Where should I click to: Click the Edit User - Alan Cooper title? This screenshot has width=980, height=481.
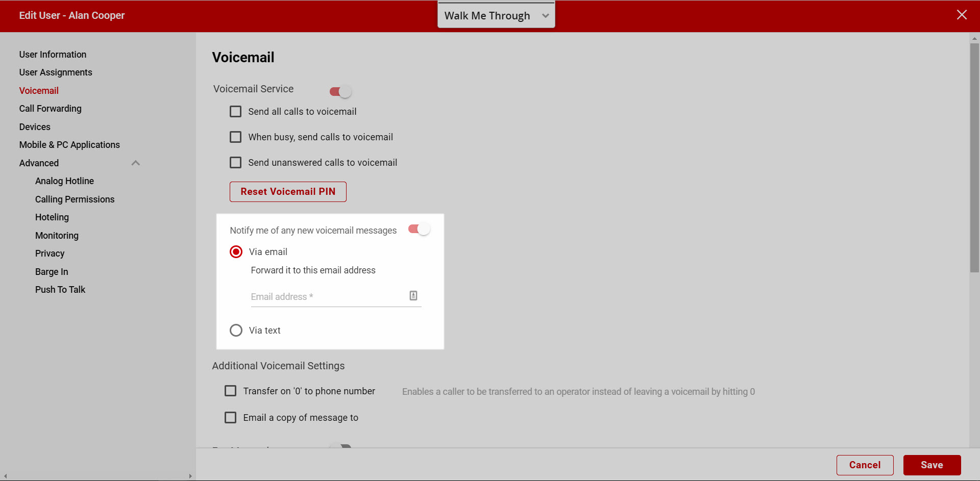point(72,15)
